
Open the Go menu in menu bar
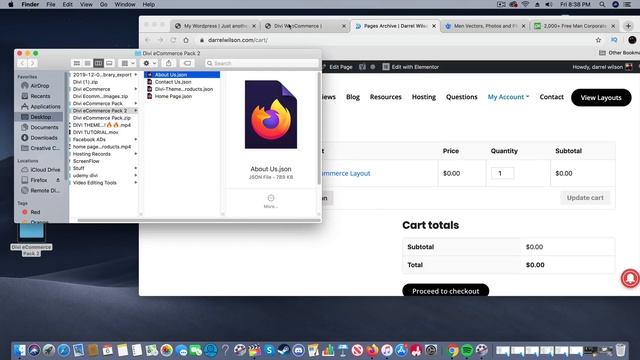(x=104, y=4)
